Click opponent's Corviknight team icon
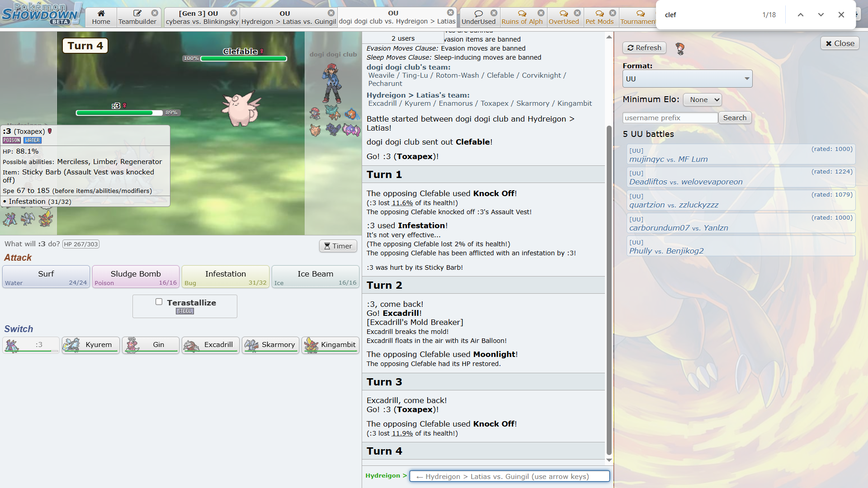The height and width of the screenshot is (488, 868). pos(333,130)
